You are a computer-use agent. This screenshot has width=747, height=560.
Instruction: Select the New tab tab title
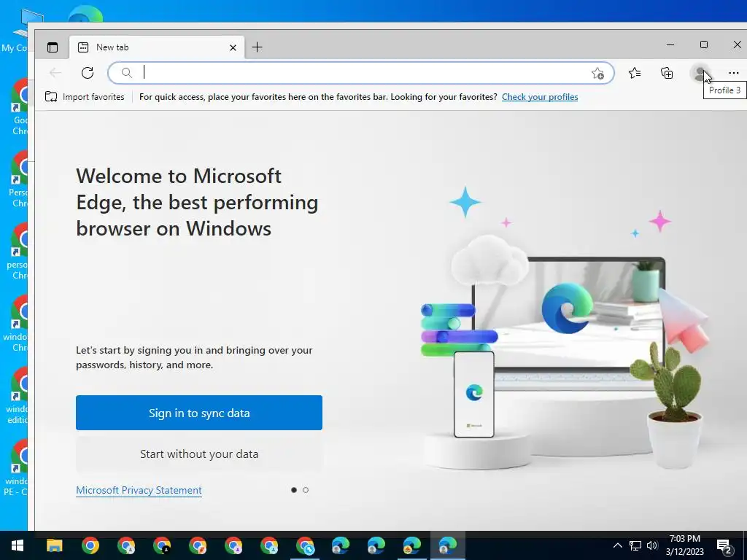point(112,47)
